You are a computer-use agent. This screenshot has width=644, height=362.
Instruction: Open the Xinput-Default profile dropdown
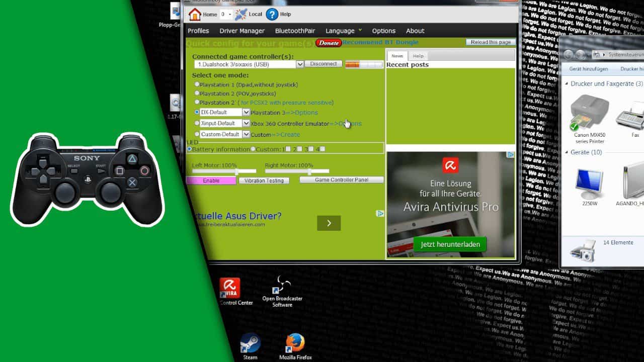pos(246,123)
